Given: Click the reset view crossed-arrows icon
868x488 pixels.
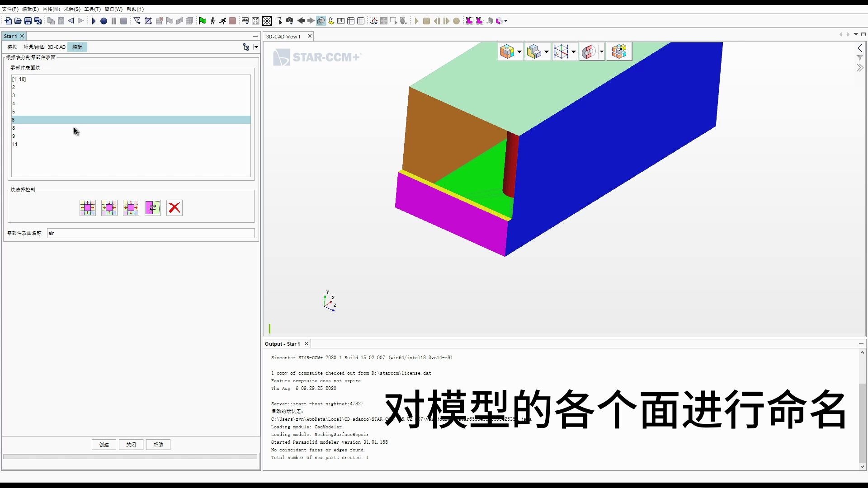Looking at the screenshot, I should [267, 21].
